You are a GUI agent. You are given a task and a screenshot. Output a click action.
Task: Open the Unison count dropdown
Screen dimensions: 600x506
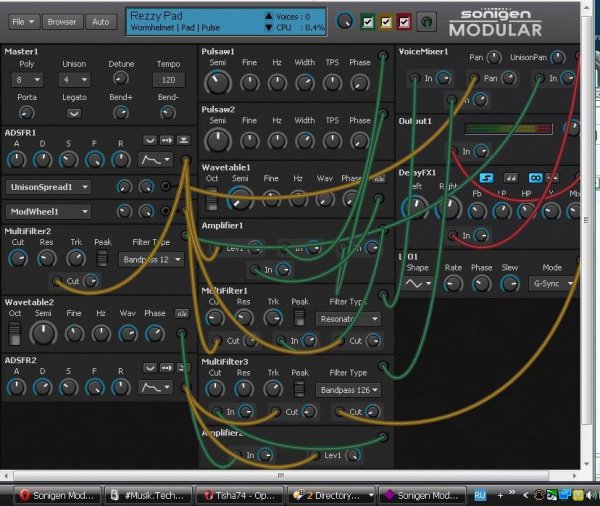tap(74, 80)
